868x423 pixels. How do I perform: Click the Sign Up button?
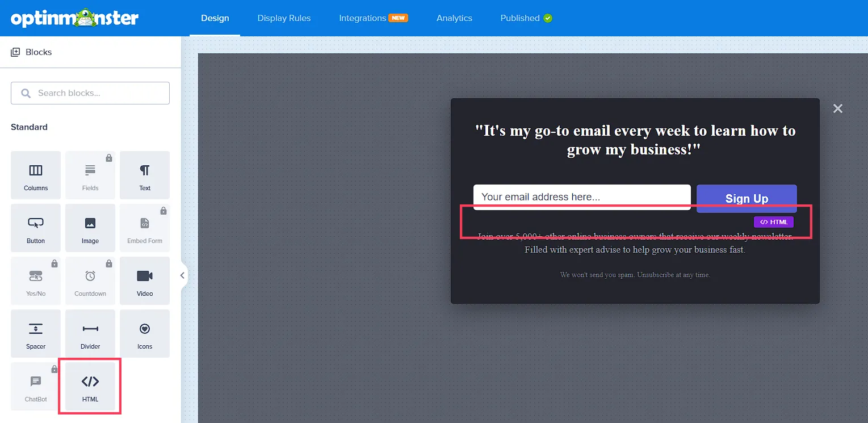747,198
